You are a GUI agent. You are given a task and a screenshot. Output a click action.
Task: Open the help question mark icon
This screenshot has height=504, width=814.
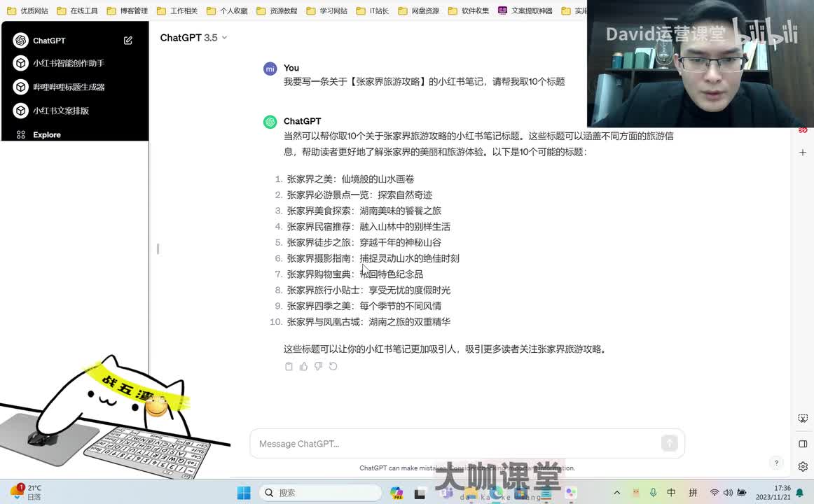(x=776, y=463)
